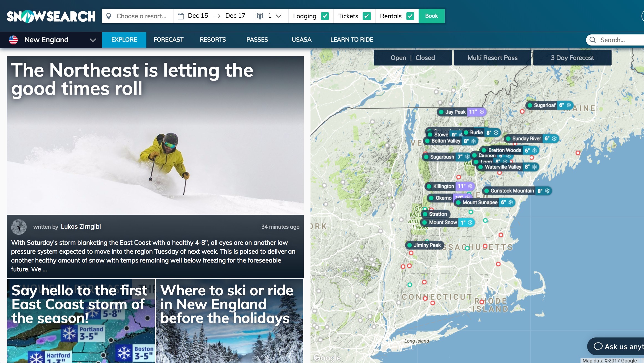Select the Killington resort marker
Screen dimensions: 644x363
pos(443,186)
